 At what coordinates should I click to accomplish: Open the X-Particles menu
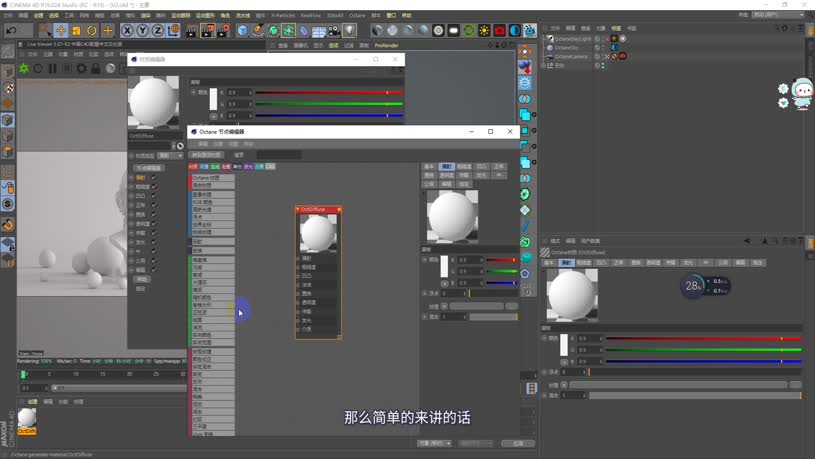pos(283,16)
